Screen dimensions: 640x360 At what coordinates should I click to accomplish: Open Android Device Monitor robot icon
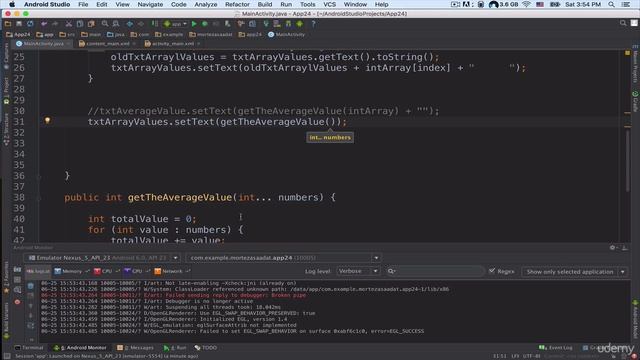point(300,24)
